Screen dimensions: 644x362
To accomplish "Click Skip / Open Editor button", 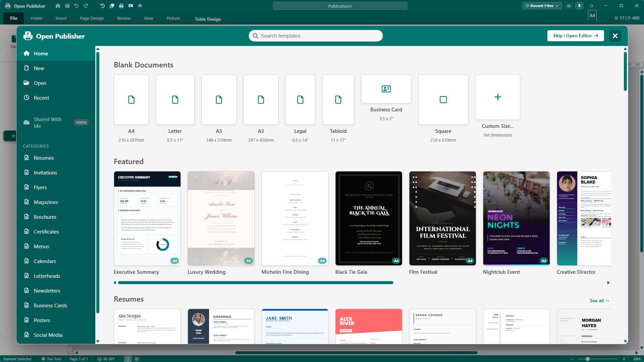I will coord(576,36).
